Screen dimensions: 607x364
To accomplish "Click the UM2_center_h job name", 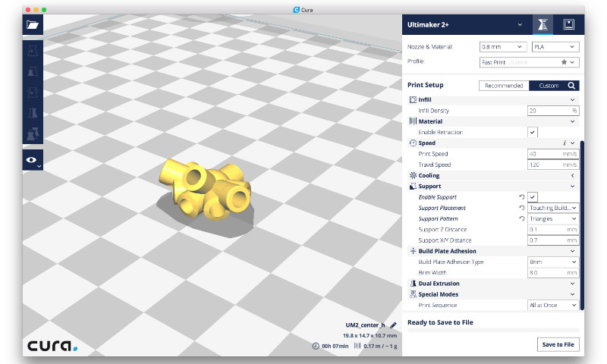I will 365,325.
